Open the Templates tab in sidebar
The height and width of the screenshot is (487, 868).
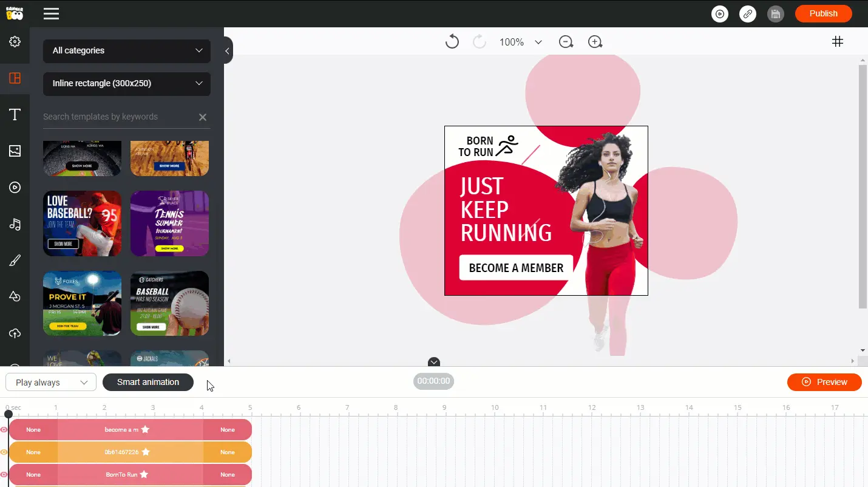[x=15, y=78]
